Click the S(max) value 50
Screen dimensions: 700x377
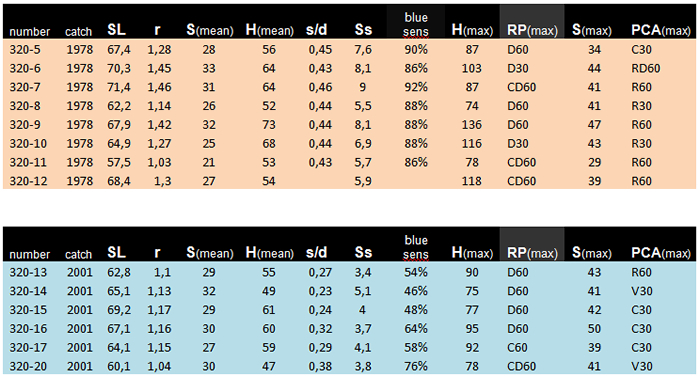coord(594,328)
